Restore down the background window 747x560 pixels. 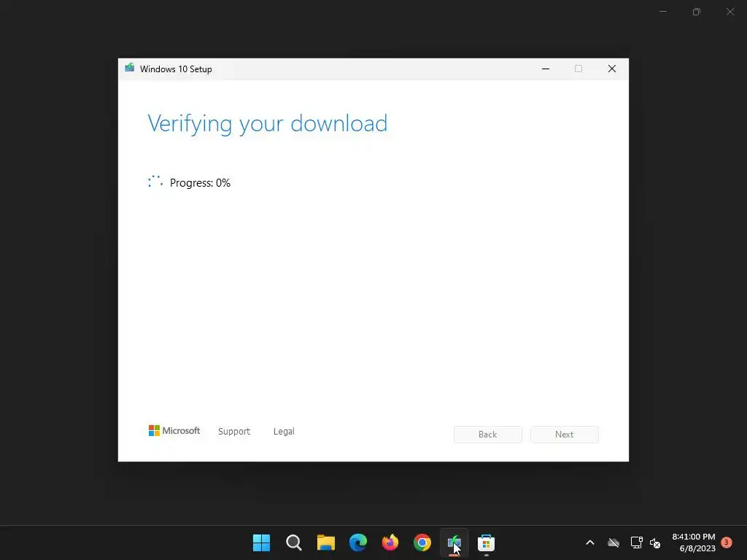coord(697,12)
